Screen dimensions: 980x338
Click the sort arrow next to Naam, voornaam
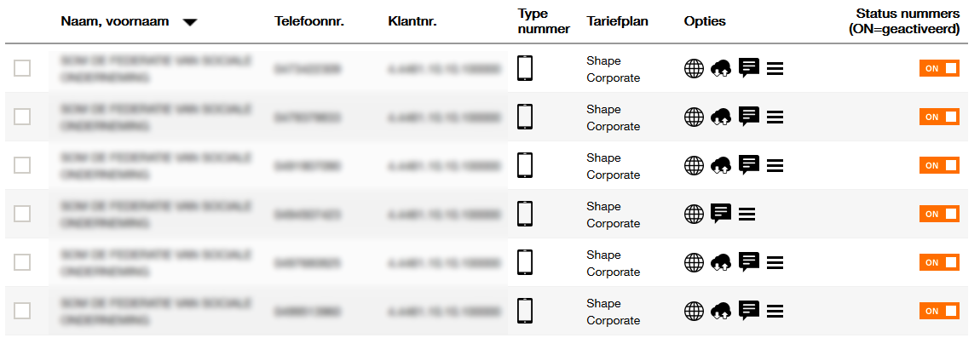pos(191,22)
